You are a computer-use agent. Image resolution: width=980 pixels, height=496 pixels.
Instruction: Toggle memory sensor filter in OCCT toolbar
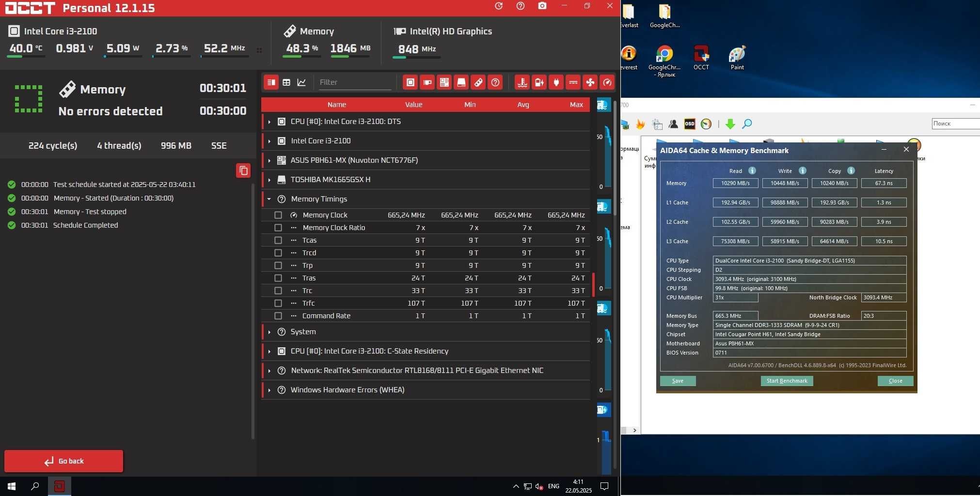point(478,82)
